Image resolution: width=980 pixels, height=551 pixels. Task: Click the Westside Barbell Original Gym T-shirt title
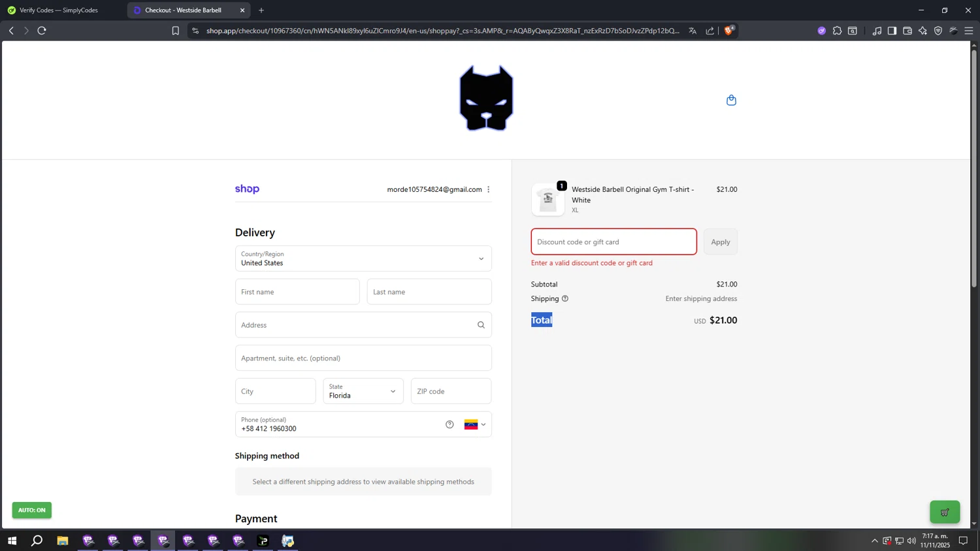[x=632, y=195]
